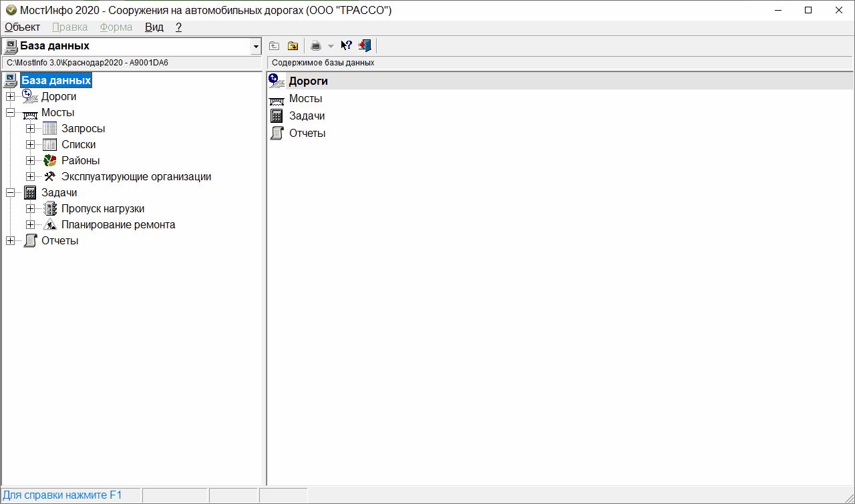Click the open folder toolbar icon
The height and width of the screenshot is (504, 855).
click(x=293, y=46)
